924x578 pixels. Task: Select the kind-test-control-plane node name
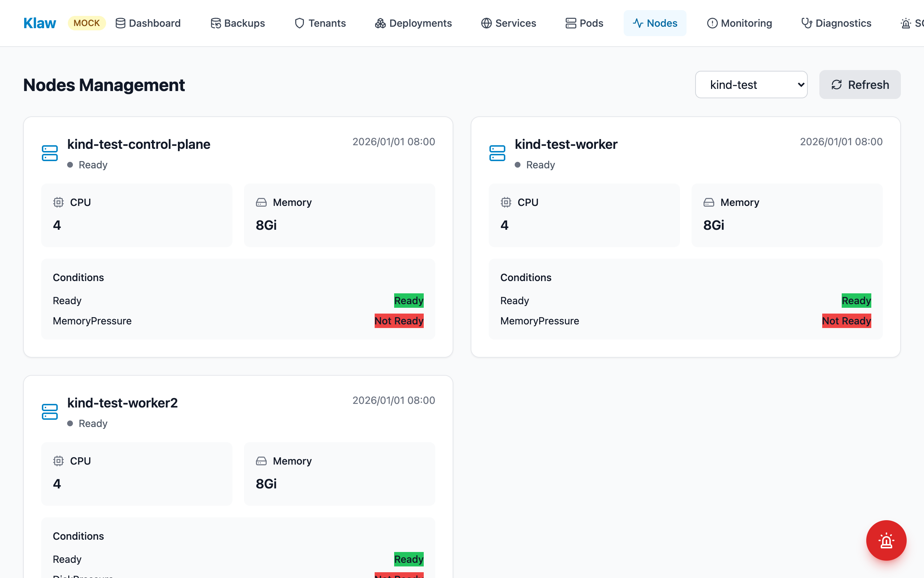[139, 144]
